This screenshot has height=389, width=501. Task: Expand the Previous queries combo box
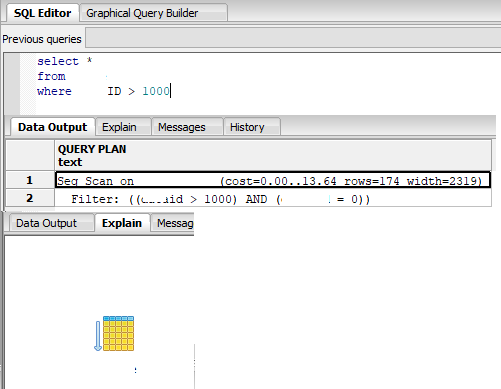(x=293, y=38)
